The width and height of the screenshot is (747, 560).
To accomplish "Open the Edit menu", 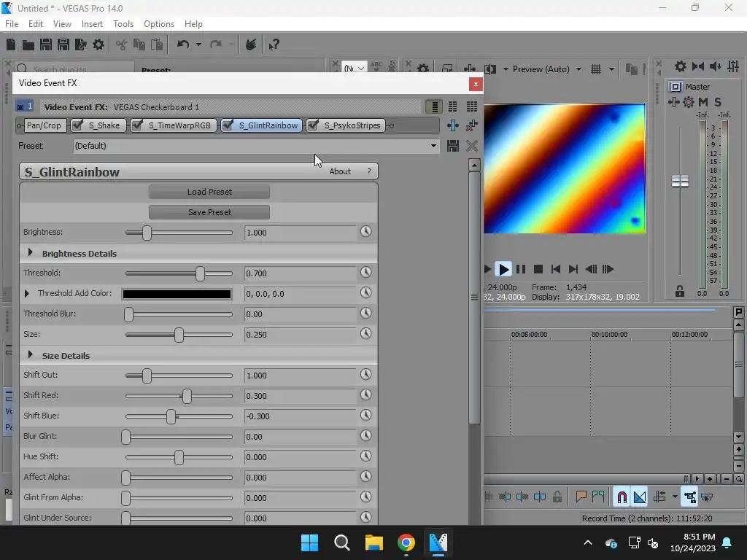I will [x=35, y=24].
